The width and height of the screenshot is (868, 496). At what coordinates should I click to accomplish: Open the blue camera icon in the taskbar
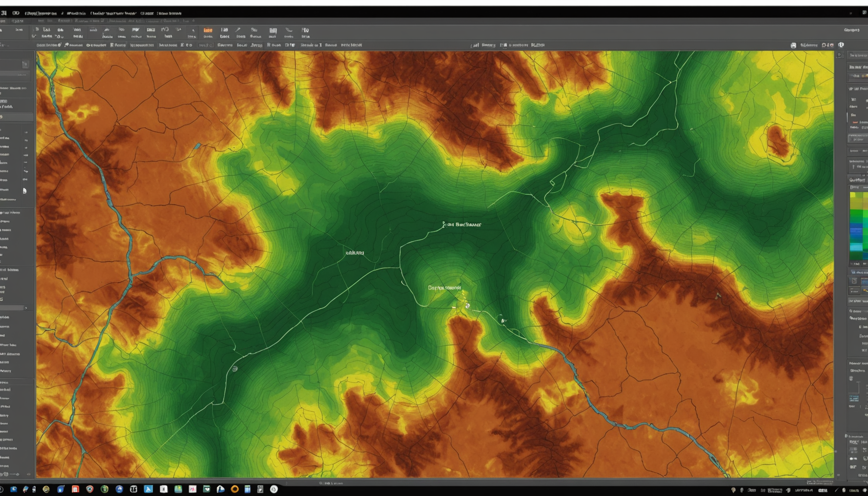point(14,489)
